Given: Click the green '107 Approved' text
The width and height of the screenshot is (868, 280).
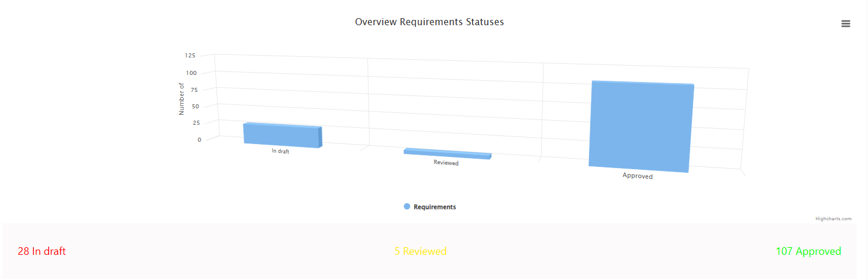Looking at the screenshot, I should (808, 251).
